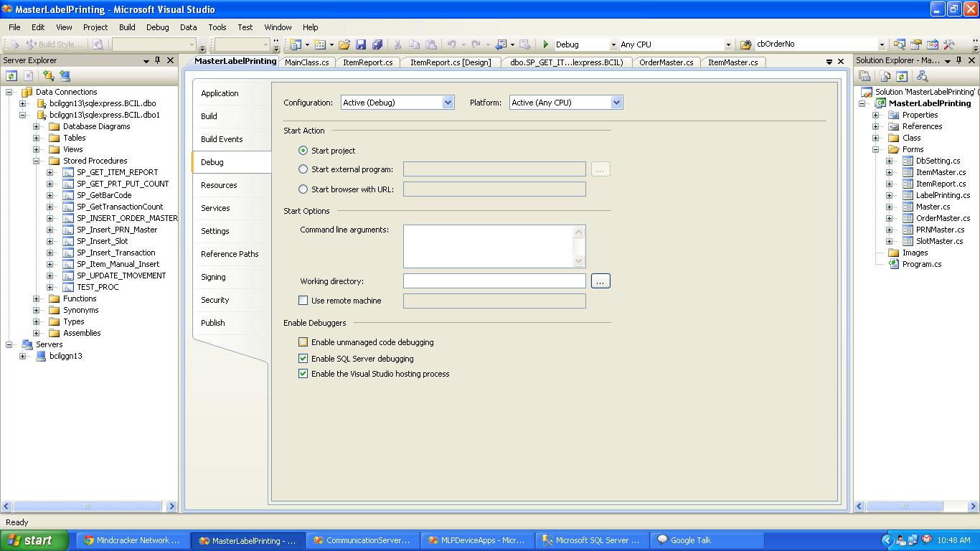
Task: Click Command line arguments text box
Action: (494, 246)
